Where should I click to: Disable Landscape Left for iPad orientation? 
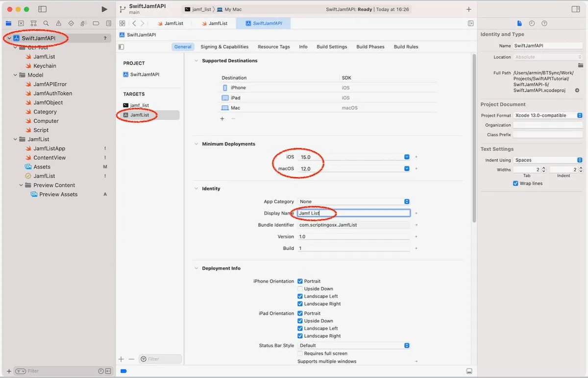point(300,328)
